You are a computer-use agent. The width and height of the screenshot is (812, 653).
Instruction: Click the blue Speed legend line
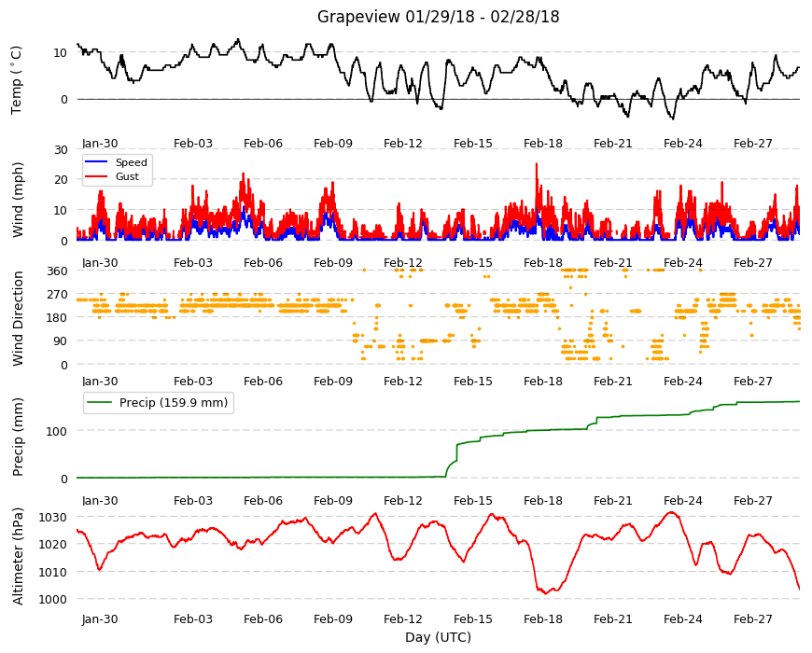(96, 162)
